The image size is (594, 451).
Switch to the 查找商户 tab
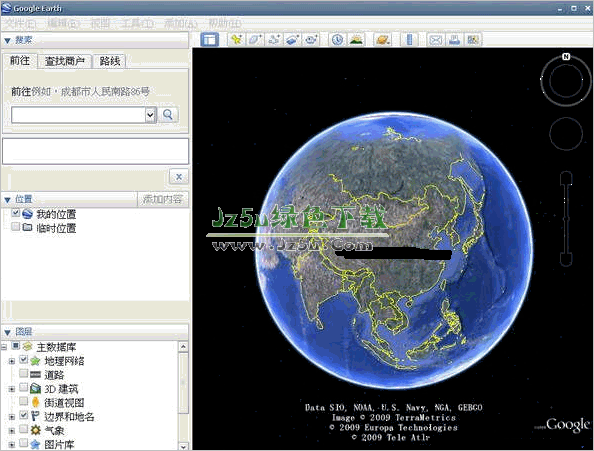point(65,61)
